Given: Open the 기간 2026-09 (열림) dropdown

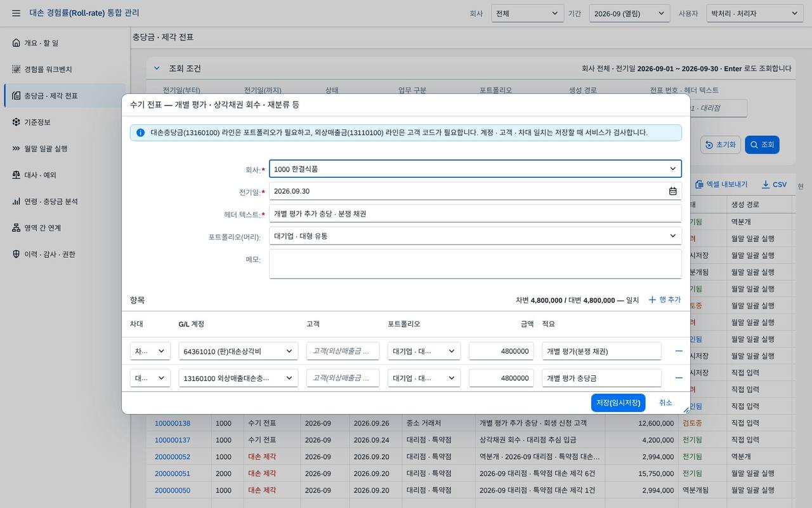Looking at the screenshot, I should click(x=629, y=13).
